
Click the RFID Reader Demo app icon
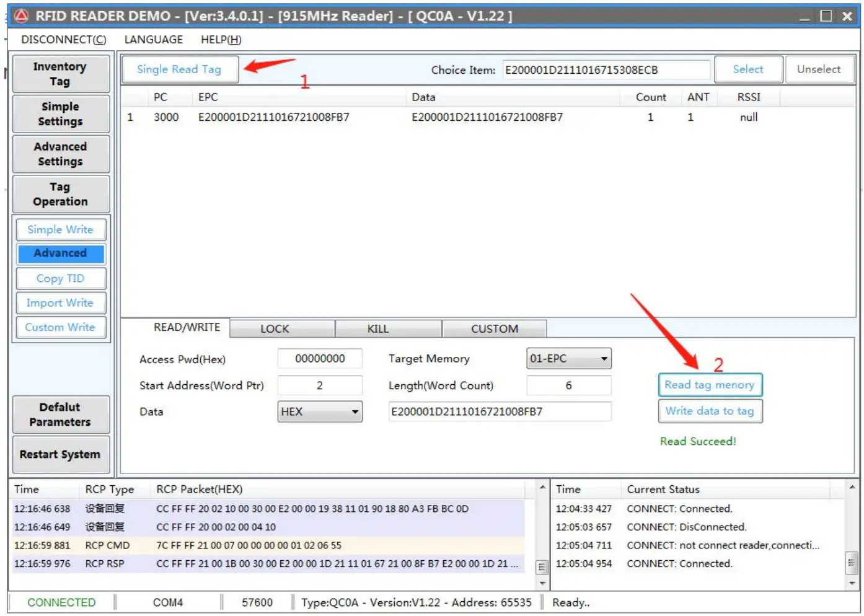[x=22, y=16]
